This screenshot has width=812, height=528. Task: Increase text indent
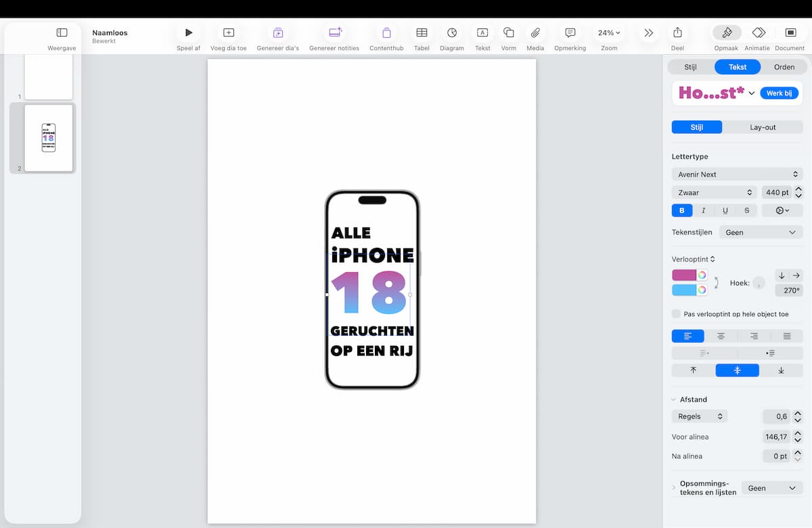[x=770, y=353]
